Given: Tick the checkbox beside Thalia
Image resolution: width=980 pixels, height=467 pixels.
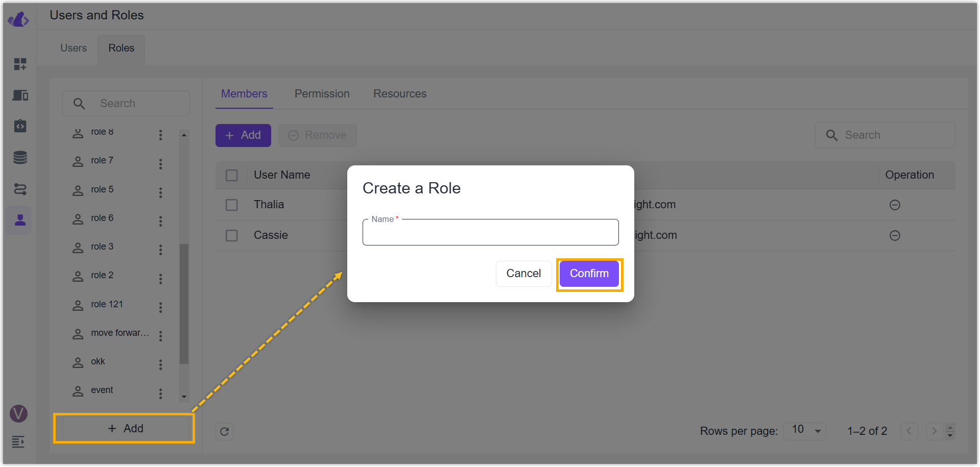Looking at the screenshot, I should [x=232, y=205].
